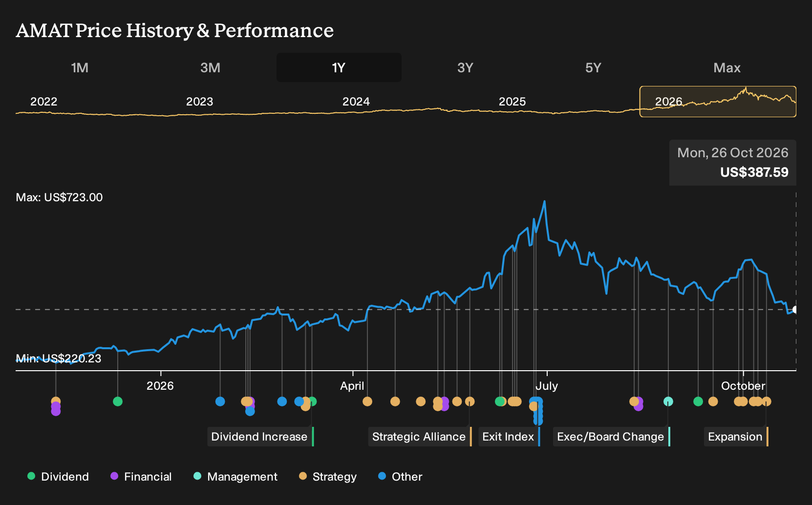Viewport: 812px width, 505px height.
Task: Show the Max time range
Action: 727,67
